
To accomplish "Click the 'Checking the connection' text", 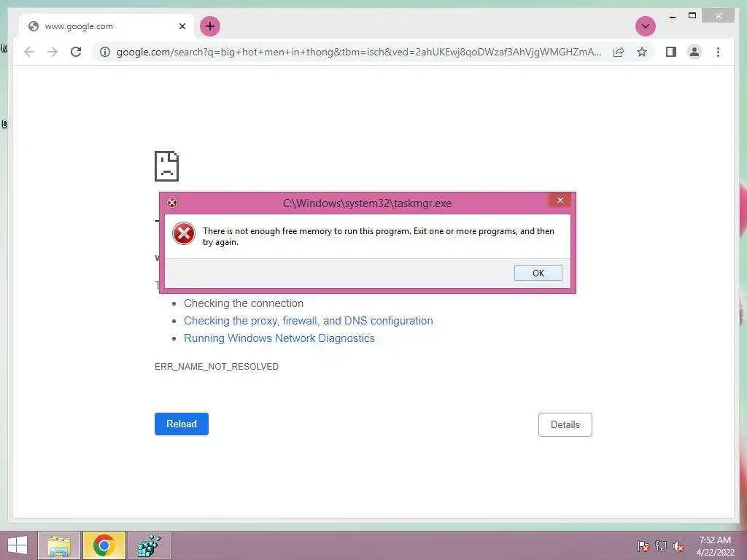I will pos(244,303).
